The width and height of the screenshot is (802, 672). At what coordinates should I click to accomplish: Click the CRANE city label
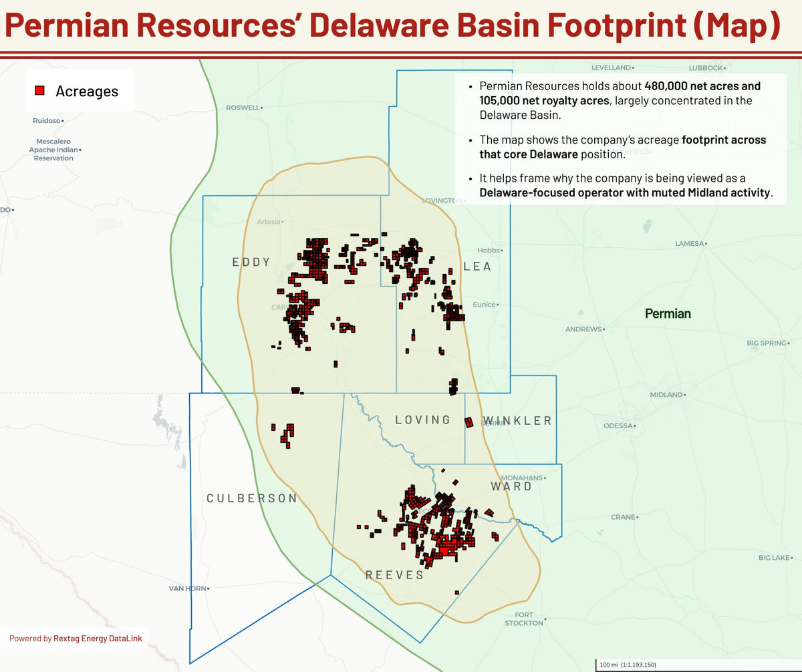624,517
